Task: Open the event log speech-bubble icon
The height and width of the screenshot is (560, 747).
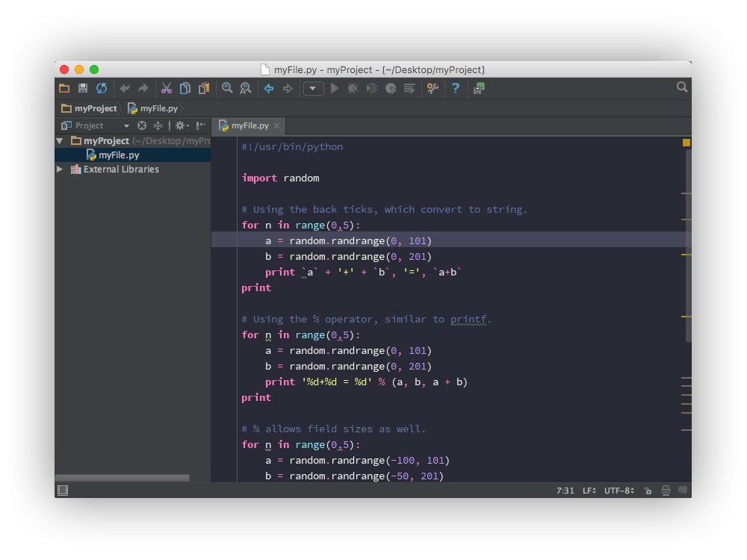Action: click(x=684, y=490)
